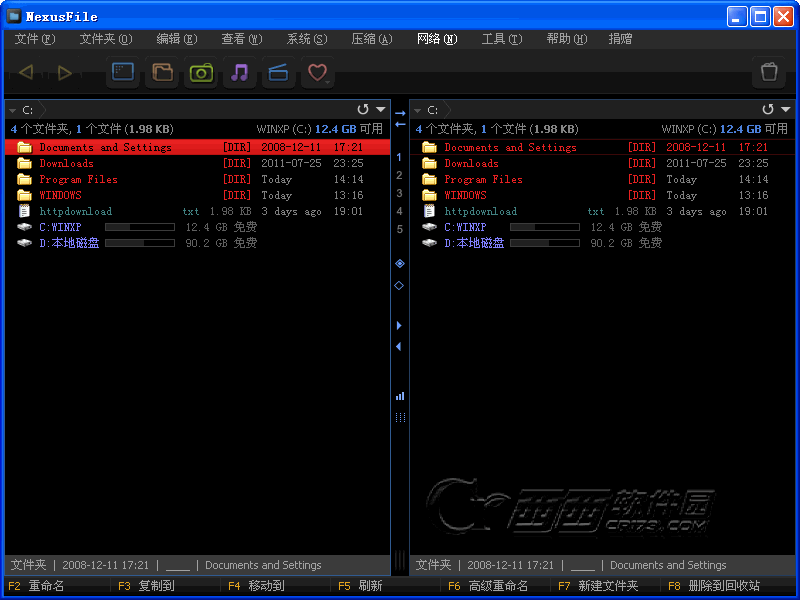Click the F2 重命名 button
The height and width of the screenshot is (600, 800).
point(36,586)
